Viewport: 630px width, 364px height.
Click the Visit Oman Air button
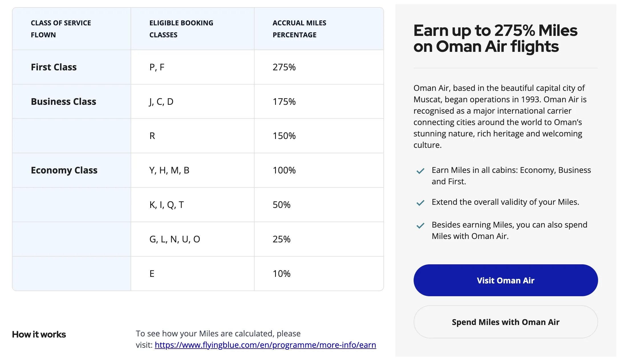click(x=505, y=280)
